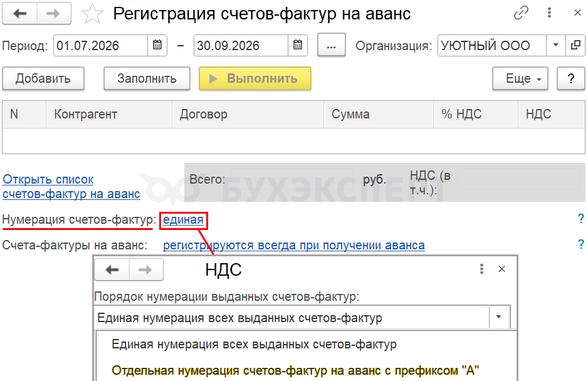Open the main window's three-dot menu
Screen dimensions: 588x381
(x=549, y=13)
